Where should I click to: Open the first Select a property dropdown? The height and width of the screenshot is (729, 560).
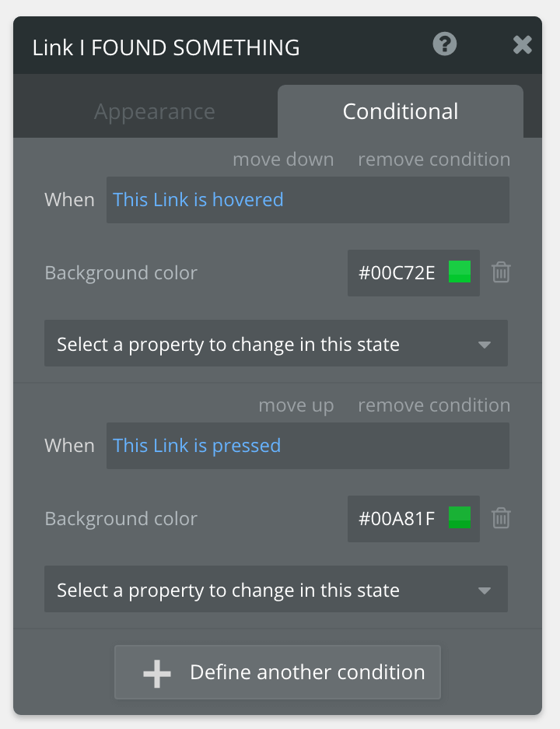(276, 343)
